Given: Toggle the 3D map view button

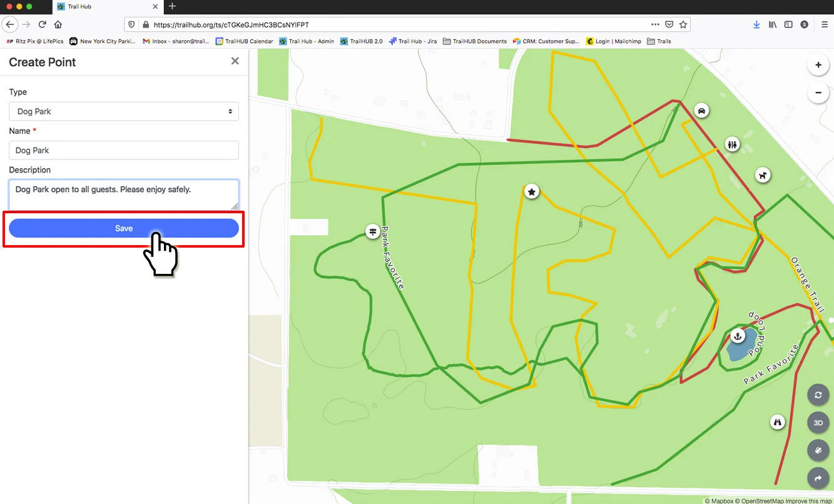Looking at the screenshot, I should [818, 423].
